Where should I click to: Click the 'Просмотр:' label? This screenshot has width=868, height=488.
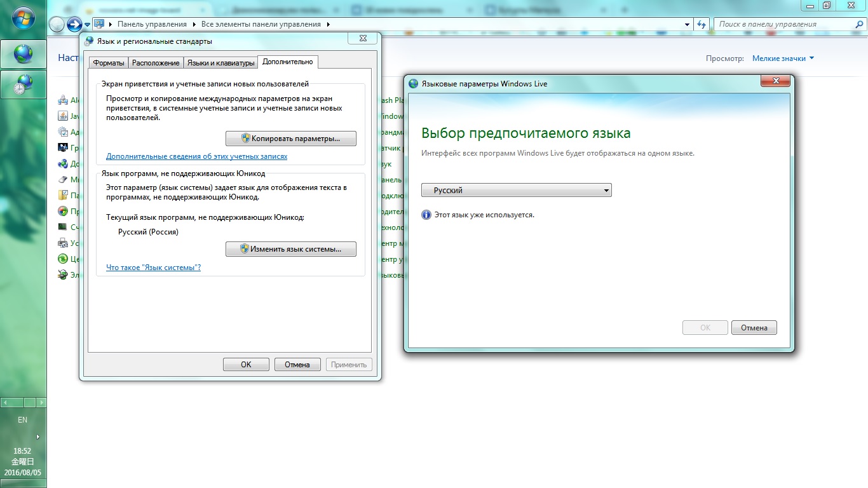(x=725, y=58)
